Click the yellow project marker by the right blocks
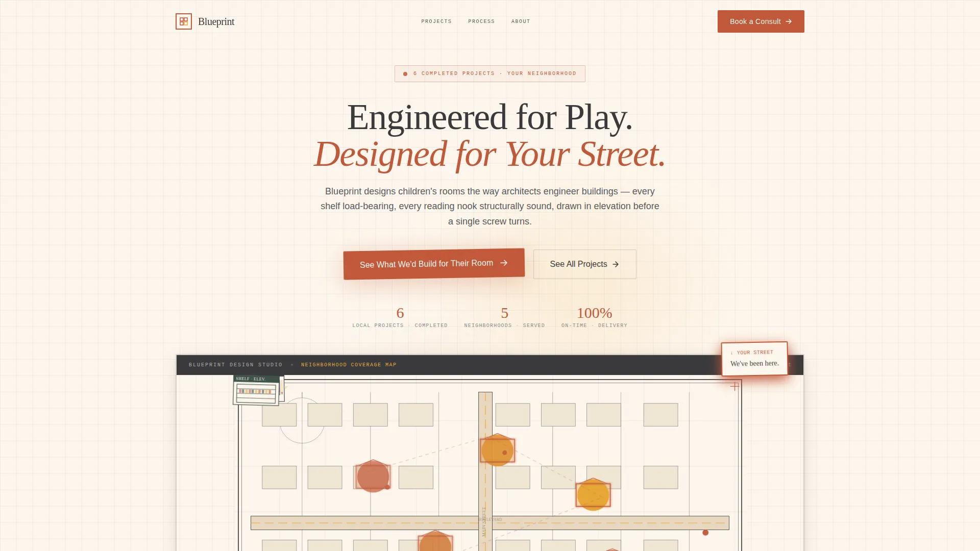Screen dimensions: 980x551 593,494
